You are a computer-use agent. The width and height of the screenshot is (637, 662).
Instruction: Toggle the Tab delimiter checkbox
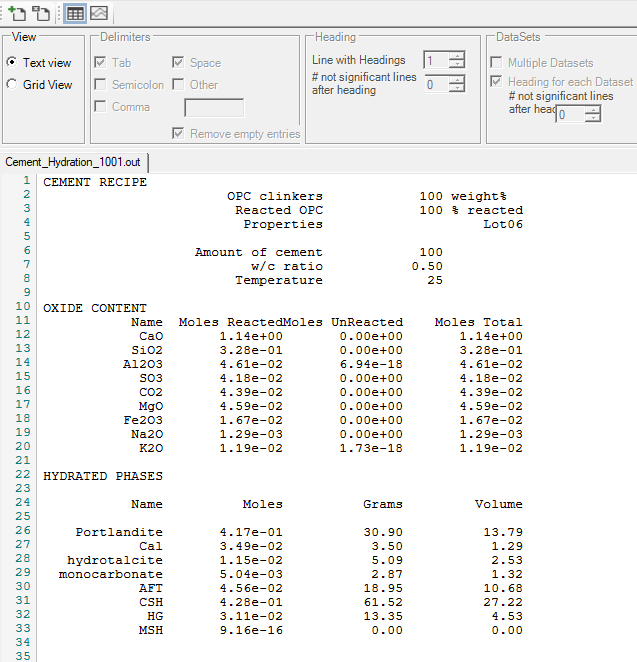pyautogui.click(x=101, y=63)
